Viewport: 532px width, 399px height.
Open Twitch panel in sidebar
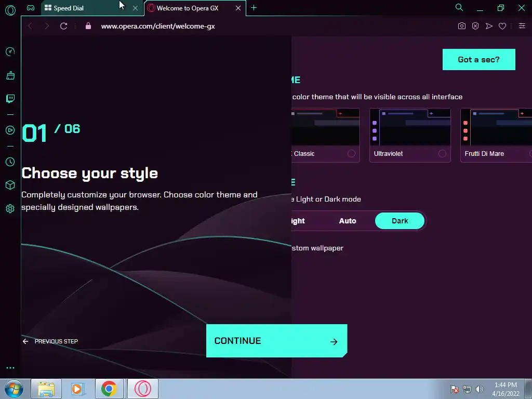point(10,99)
